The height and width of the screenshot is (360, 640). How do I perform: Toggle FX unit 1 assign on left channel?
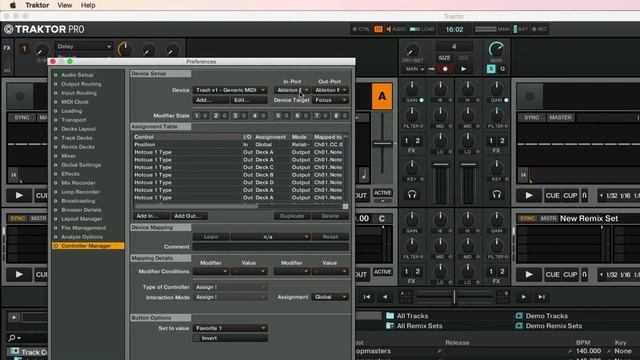pyautogui.click(x=406, y=141)
